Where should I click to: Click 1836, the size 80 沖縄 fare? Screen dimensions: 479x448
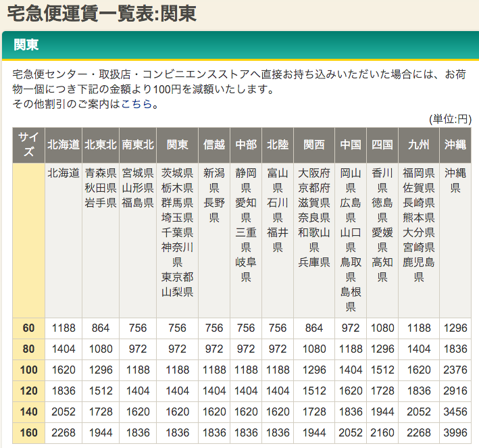455,349
